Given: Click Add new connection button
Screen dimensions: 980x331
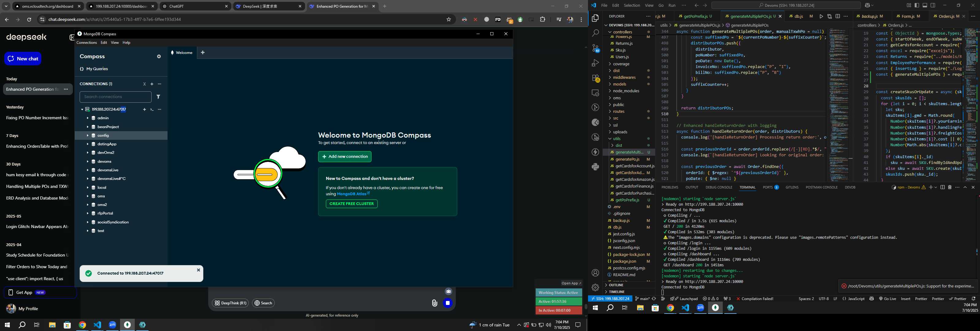Looking at the screenshot, I should tap(345, 157).
